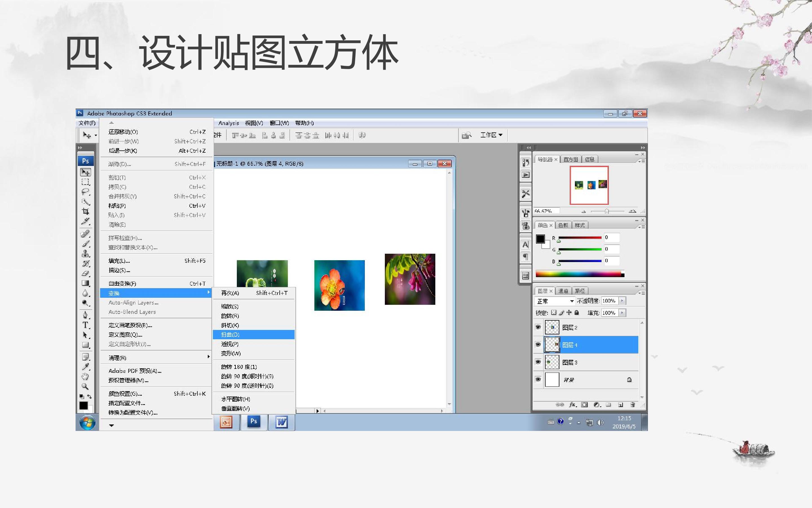This screenshot has width=812, height=508.
Task: Create a new layer in Layers panel
Action: coord(620,404)
